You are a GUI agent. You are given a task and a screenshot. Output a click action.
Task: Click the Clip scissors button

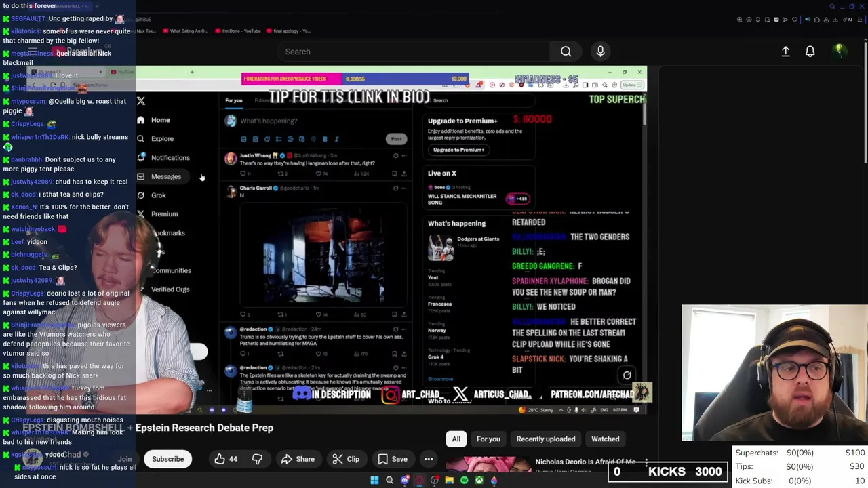tap(346, 459)
